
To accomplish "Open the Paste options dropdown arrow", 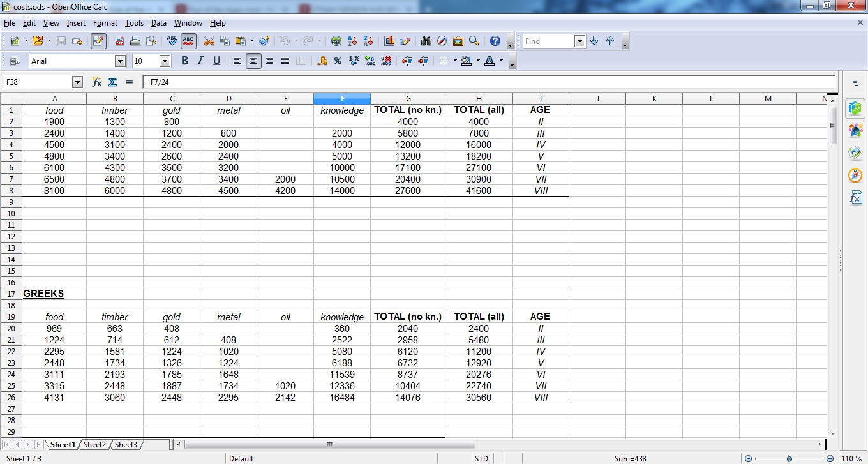I will (252, 41).
